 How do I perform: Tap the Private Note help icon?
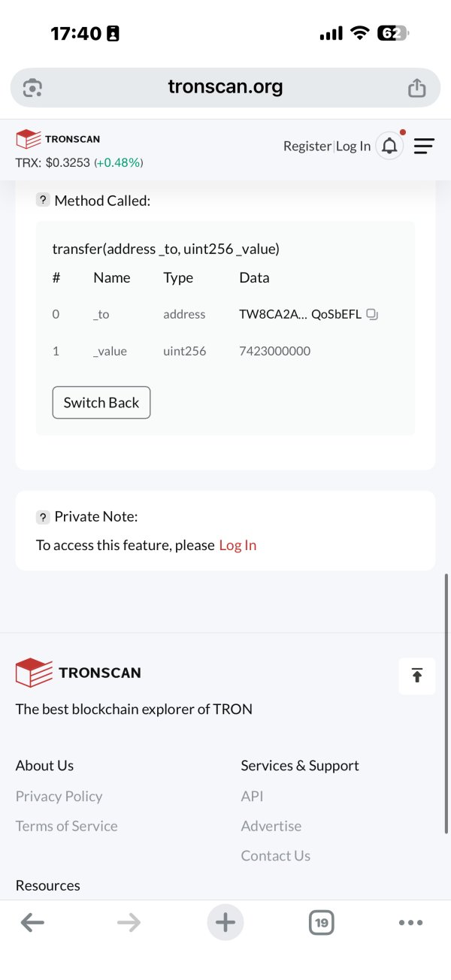pyautogui.click(x=43, y=516)
